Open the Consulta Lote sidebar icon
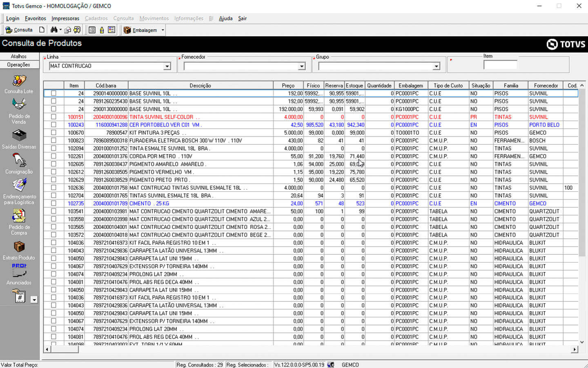The height and width of the screenshot is (368, 588). coord(19,81)
